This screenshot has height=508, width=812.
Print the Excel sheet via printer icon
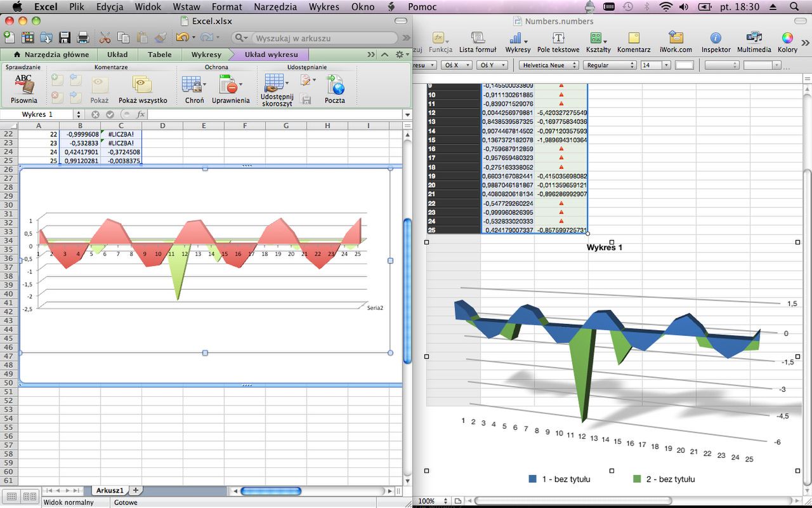pyautogui.click(x=83, y=37)
